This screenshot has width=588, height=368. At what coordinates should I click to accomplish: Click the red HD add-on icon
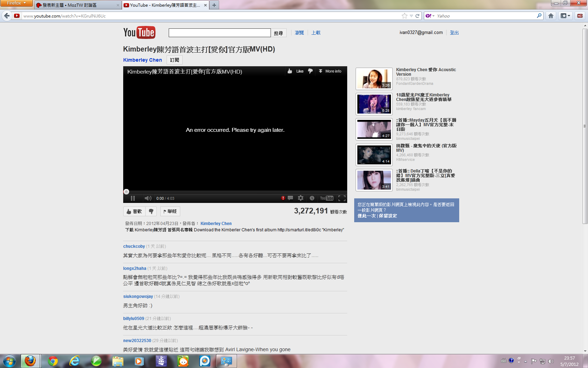pos(580,16)
